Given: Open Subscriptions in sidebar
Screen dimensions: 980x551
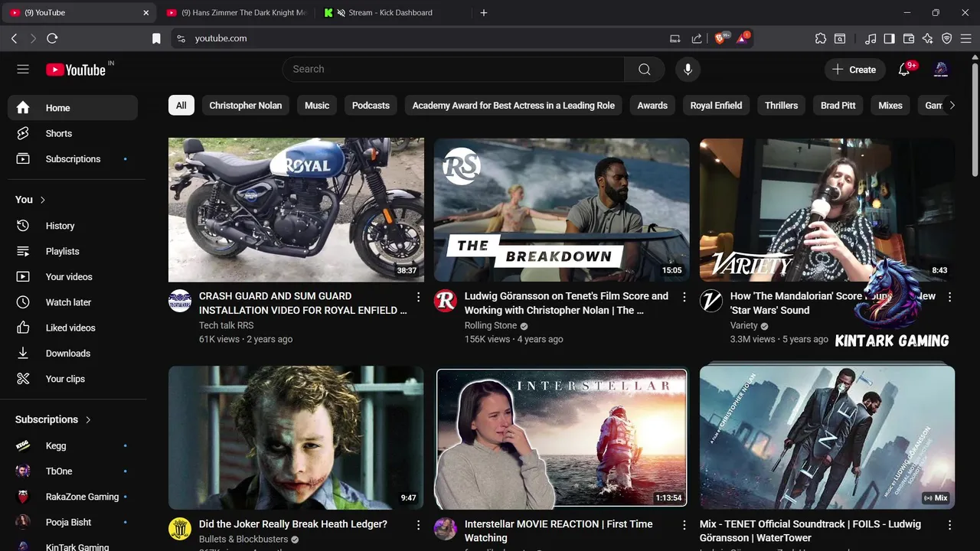Looking at the screenshot, I should (73, 158).
